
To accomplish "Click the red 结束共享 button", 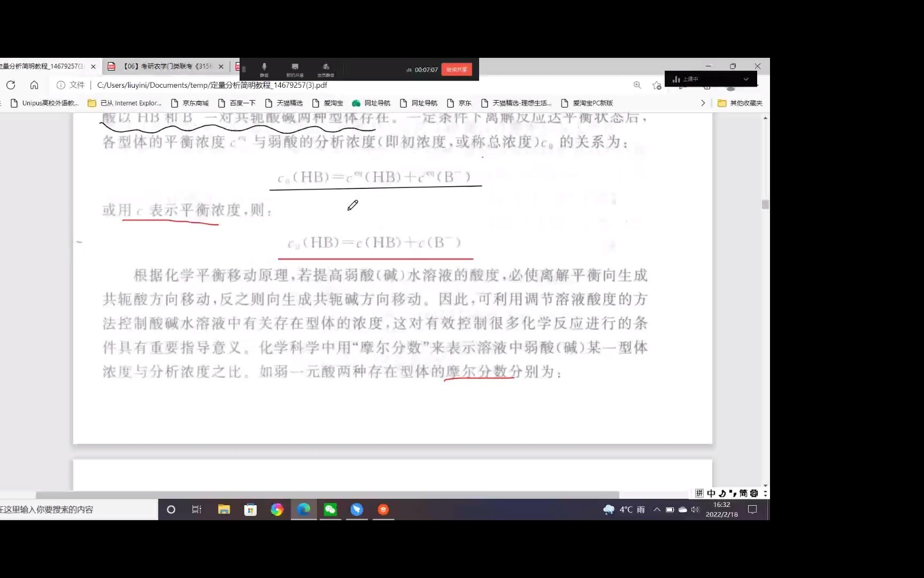I will coord(456,69).
